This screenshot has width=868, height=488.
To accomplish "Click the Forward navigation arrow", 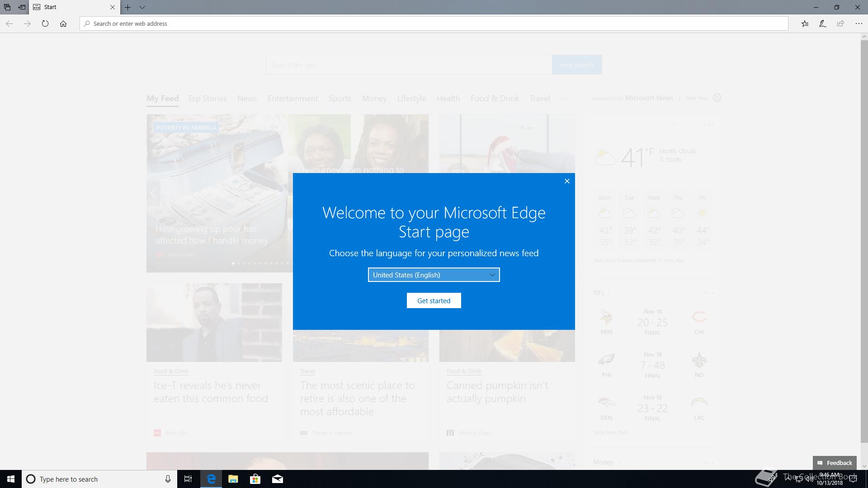I will tap(27, 23).
